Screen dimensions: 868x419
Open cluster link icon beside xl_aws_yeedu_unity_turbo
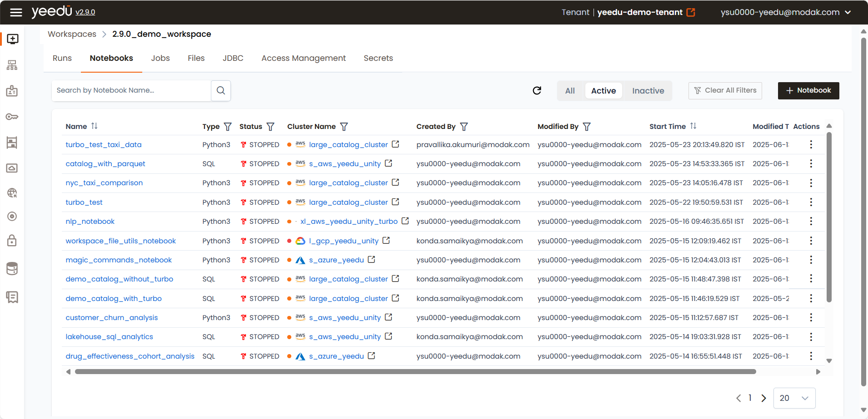[405, 221]
